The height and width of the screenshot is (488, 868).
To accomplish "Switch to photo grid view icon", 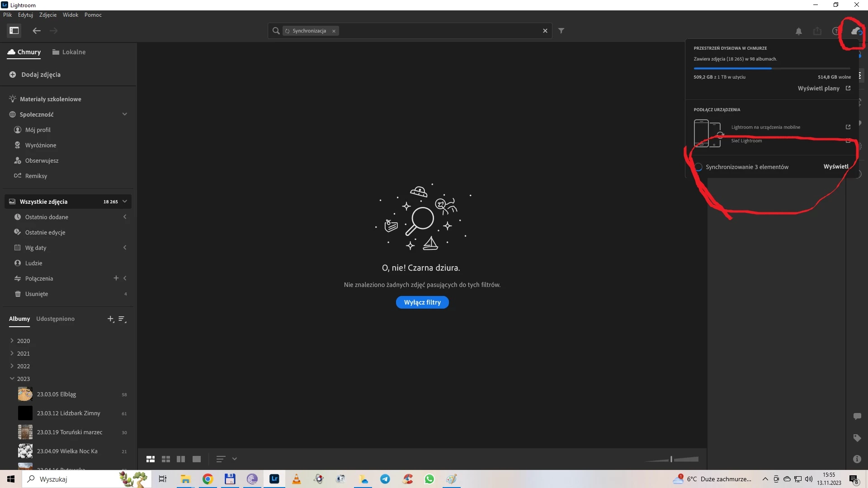I will [151, 459].
